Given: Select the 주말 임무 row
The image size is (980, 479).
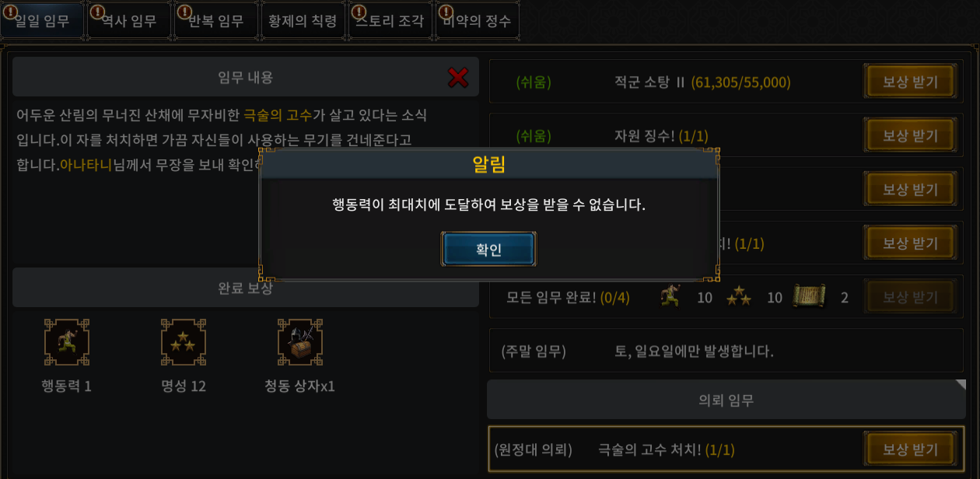Looking at the screenshot, I should click(726, 351).
